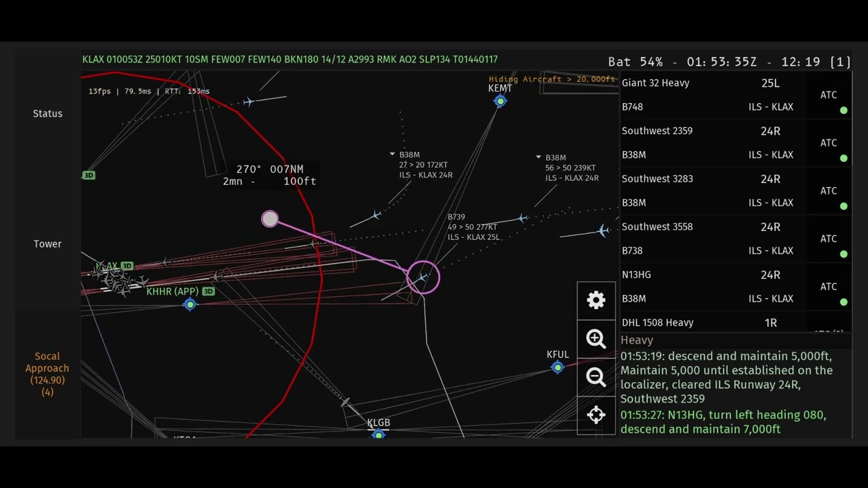Click the KLAX METAR text bar
Image resolution: width=868 pixels, height=488 pixels.
(x=290, y=60)
